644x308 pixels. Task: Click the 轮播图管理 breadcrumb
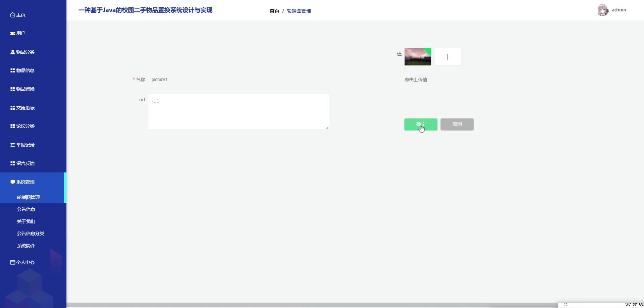(x=299, y=11)
